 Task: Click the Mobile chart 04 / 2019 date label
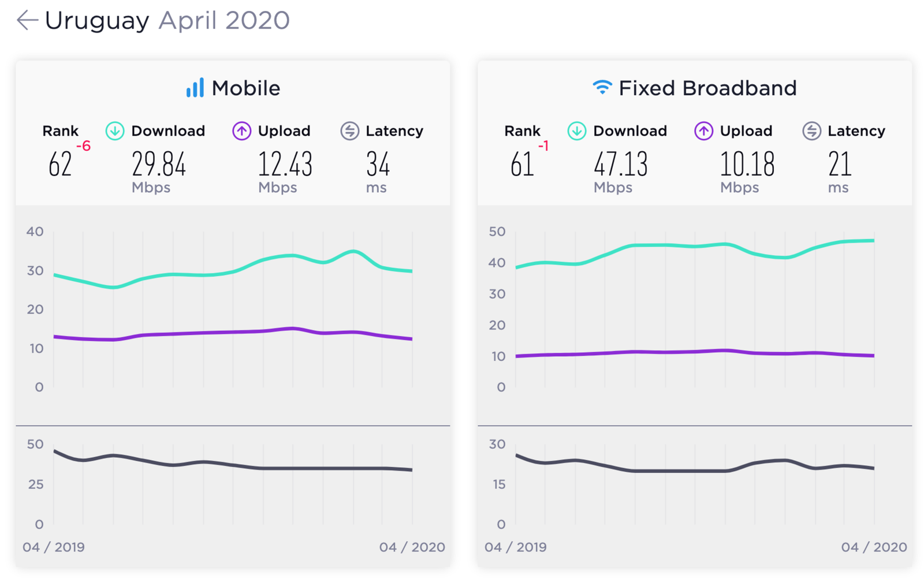coord(54,547)
